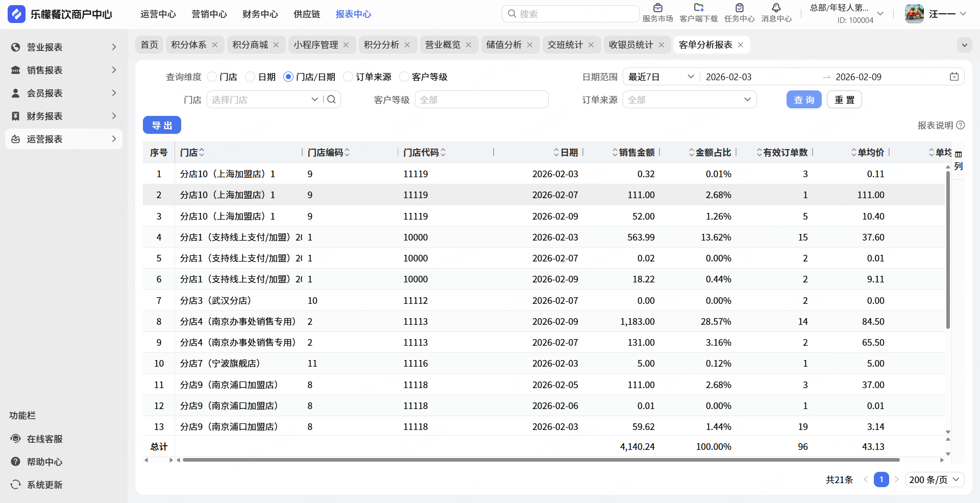This screenshot has height=503, width=980.
Task: Open the 消息中心 notification bell
Action: click(776, 8)
